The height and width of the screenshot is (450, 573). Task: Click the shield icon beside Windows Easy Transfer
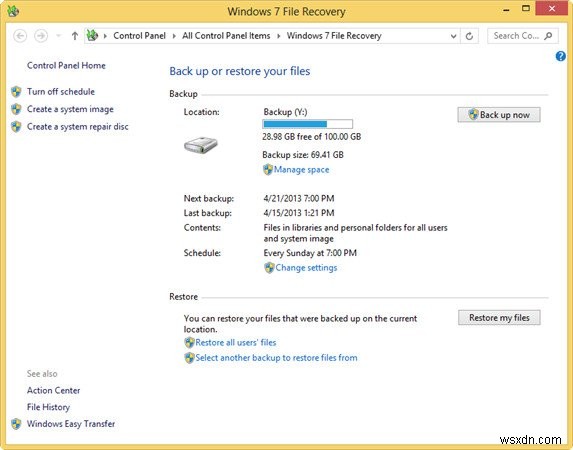click(16, 424)
